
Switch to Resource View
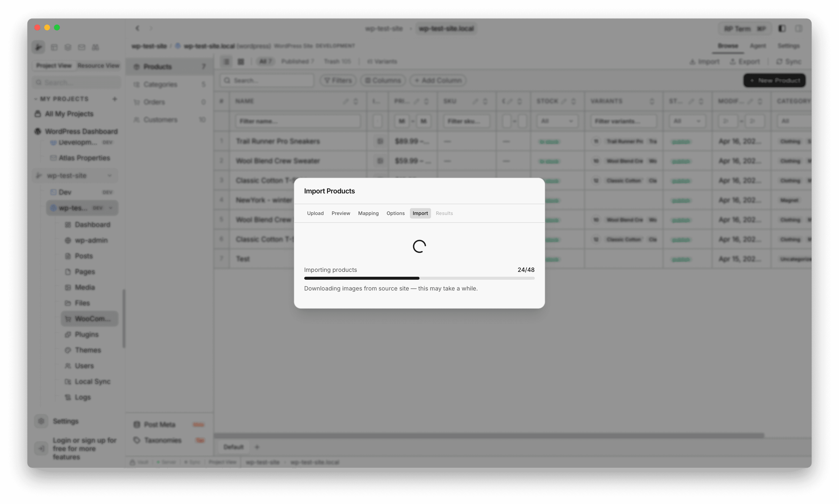click(99, 65)
